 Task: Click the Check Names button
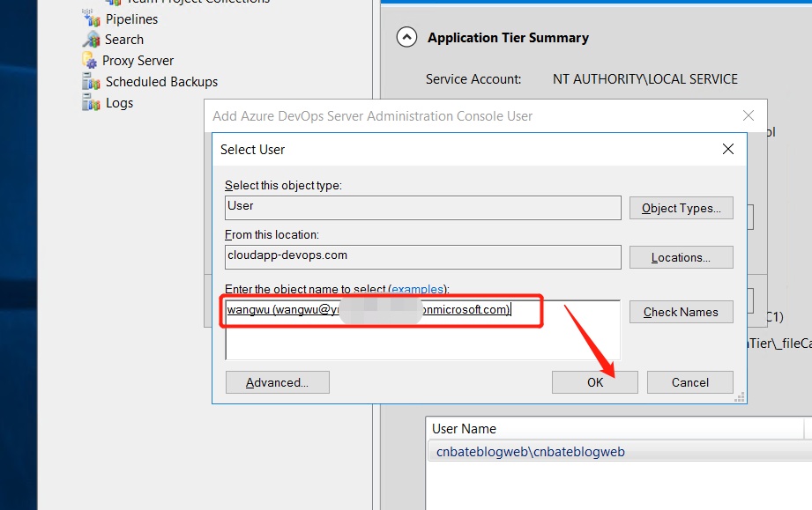pyautogui.click(x=681, y=312)
